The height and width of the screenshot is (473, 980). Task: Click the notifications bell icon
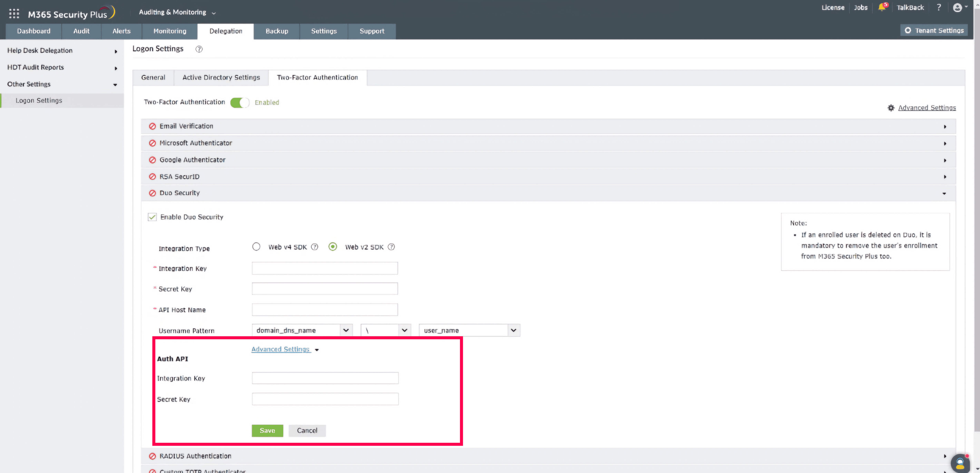point(881,8)
